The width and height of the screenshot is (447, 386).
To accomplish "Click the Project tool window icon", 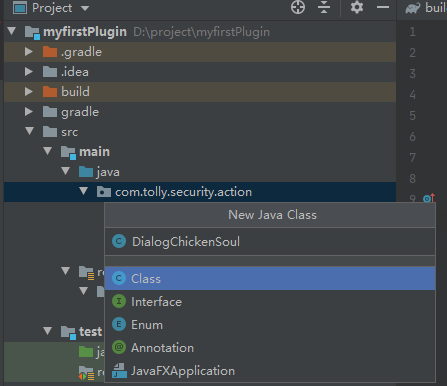I will (20, 7).
